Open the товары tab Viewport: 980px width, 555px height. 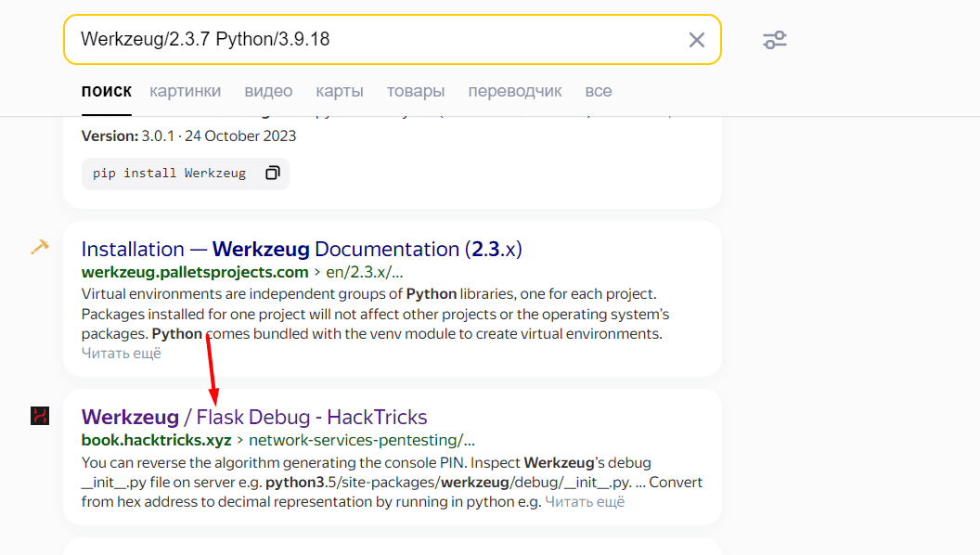415,91
